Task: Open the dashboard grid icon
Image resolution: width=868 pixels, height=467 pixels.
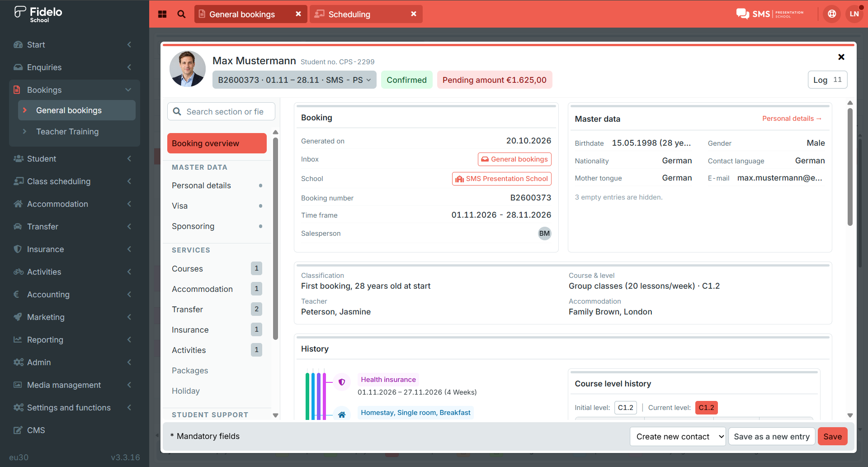Action: coord(162,14)
